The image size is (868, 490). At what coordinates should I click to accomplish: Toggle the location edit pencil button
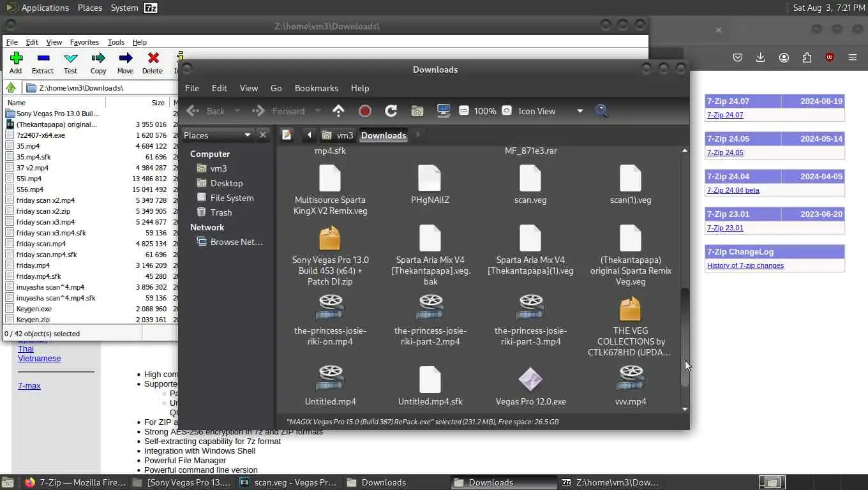point(287,135)
